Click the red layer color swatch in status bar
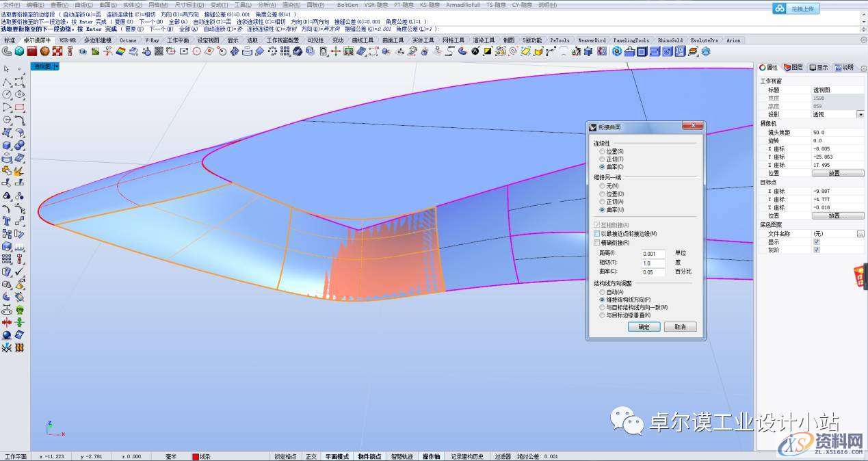The width and height of the screenshot is (868, 461). pos(196,456)
